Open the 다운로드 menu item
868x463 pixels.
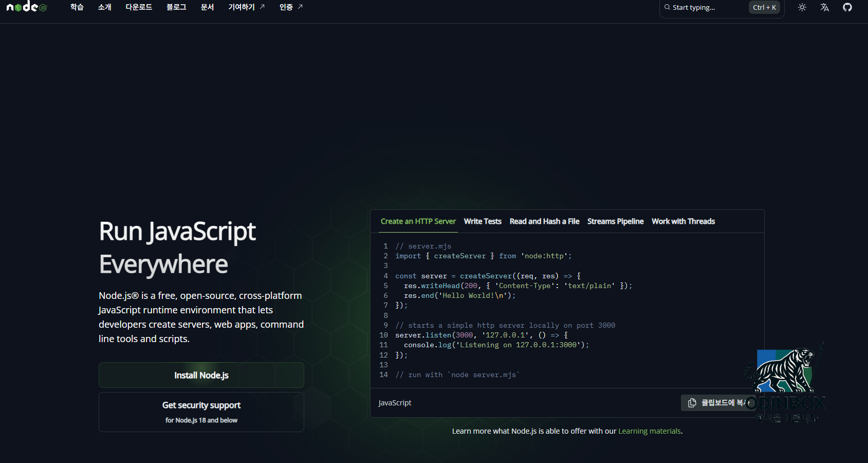(x=139, y=7)
